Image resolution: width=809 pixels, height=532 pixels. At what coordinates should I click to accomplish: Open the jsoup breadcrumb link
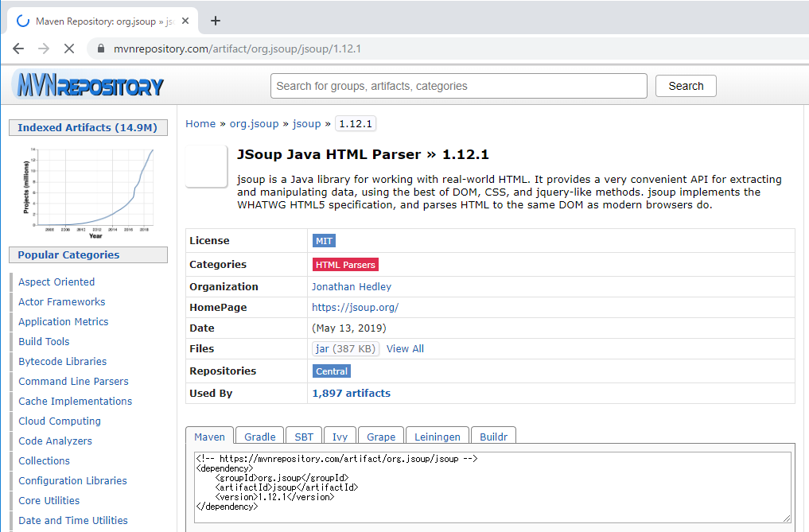click(306, 124)
